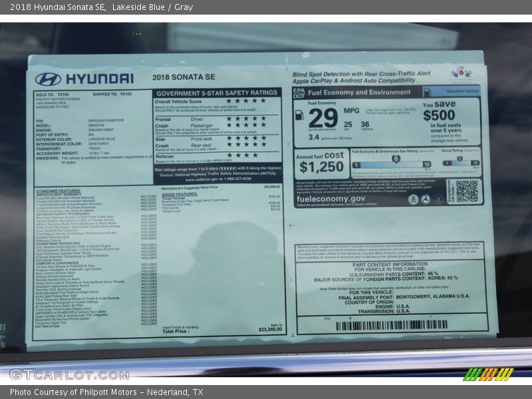
Task: Click the Frontal Crash Driver star rating
Action: [246, 118]
